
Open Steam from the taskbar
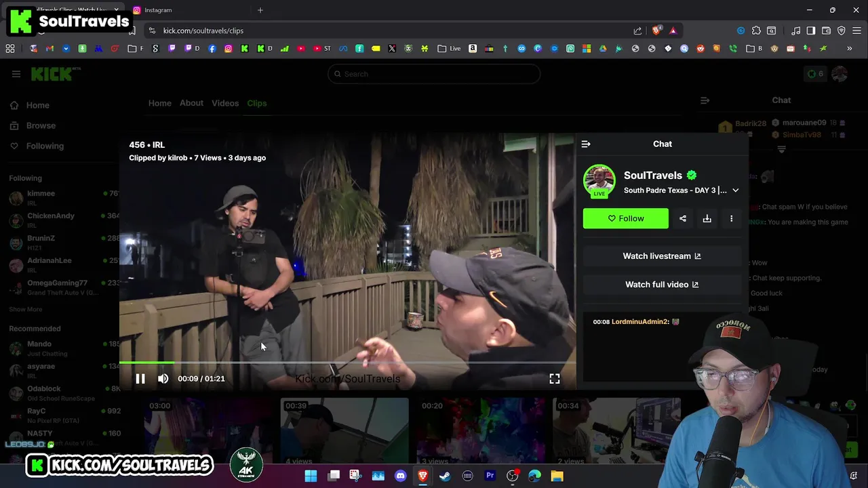[445, 476]
